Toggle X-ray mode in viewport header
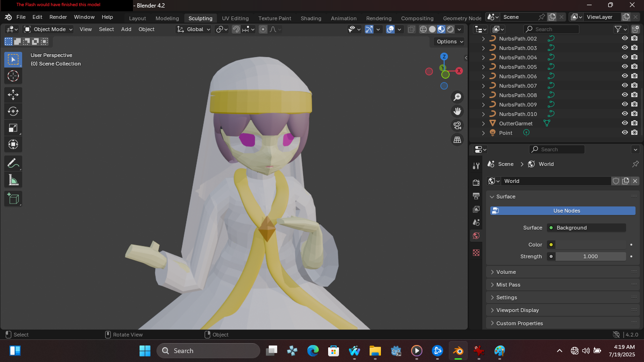The image size is (644, 362). click(x=412, y=29)
